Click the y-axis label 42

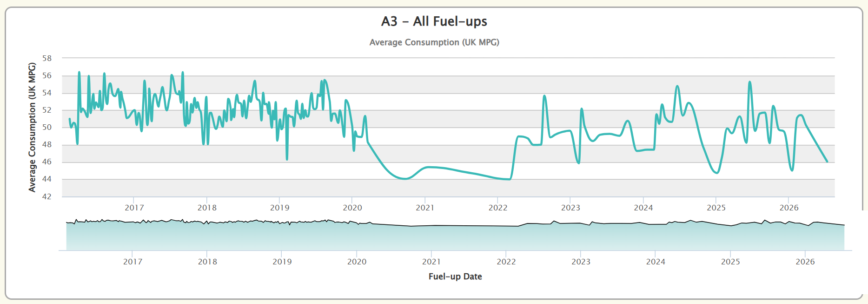tap(47, 196)
